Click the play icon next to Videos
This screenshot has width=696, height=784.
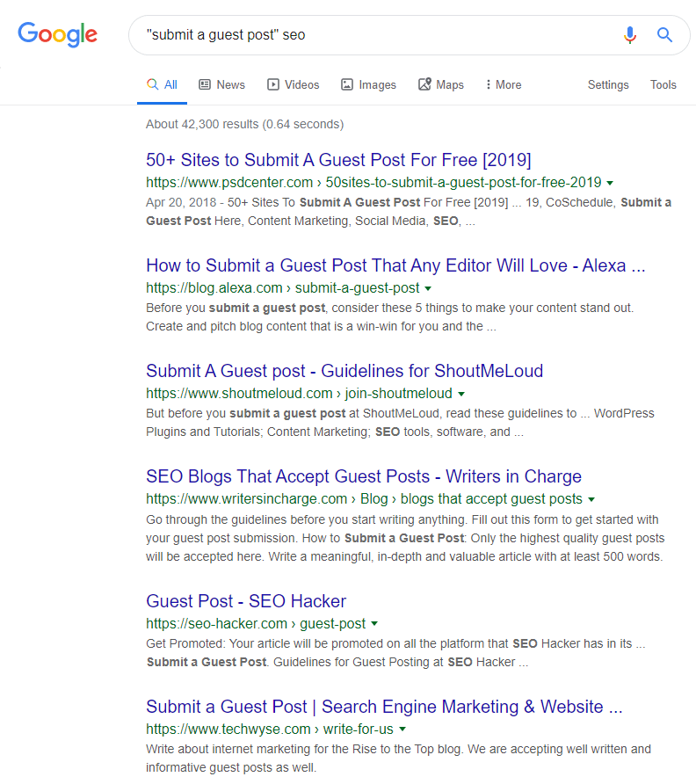click(x=272, y=83)
